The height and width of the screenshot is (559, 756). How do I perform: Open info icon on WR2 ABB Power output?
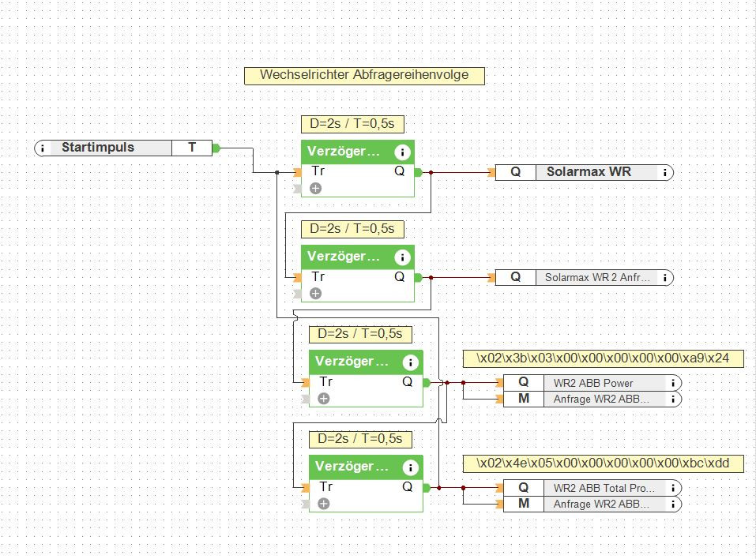(672, 383)
